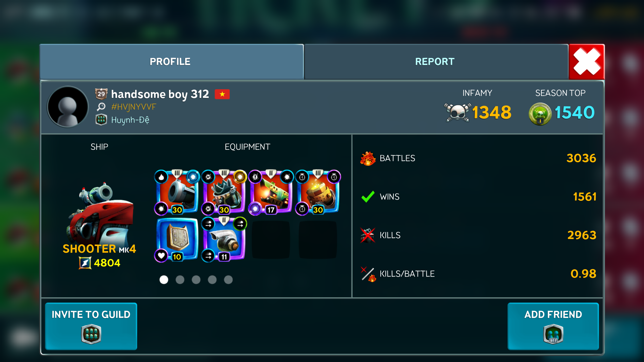Screen dimensions: 644x362
Task: Select the fourth loadout page dot
Action: (212, 280)
